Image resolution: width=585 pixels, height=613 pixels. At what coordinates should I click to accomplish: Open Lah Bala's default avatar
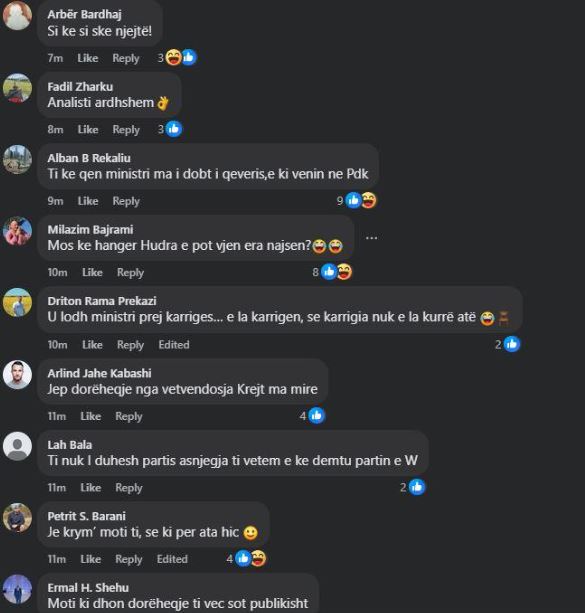click(x=17, y=446)
